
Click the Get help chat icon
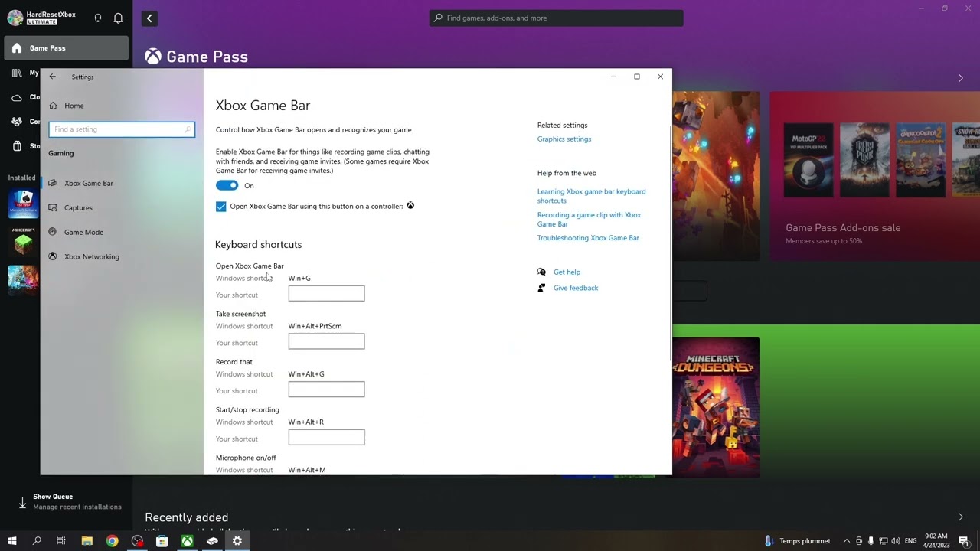pos(542,272)
